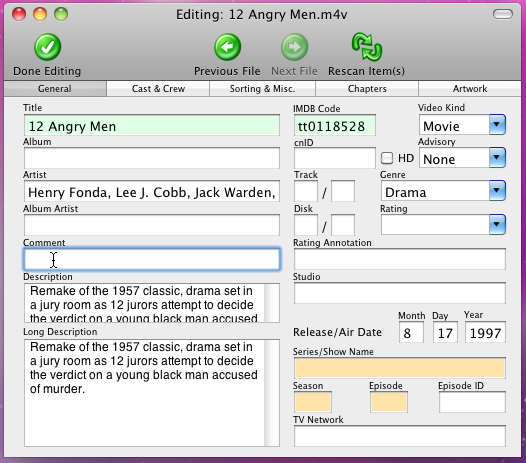Click the Title field with 12 Angry Men
The width and height of the screenshot is (526, 463).
tap(152, 125)
